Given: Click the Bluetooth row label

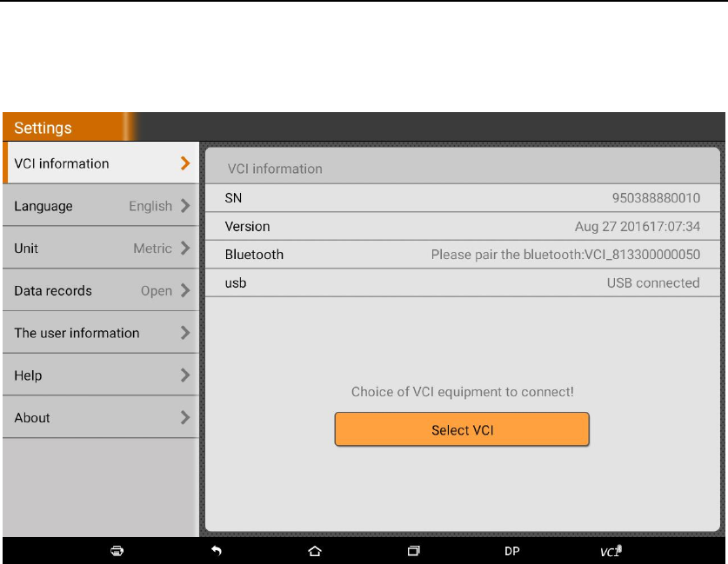Looking at the screenshot, I should [x=254, y=254].
